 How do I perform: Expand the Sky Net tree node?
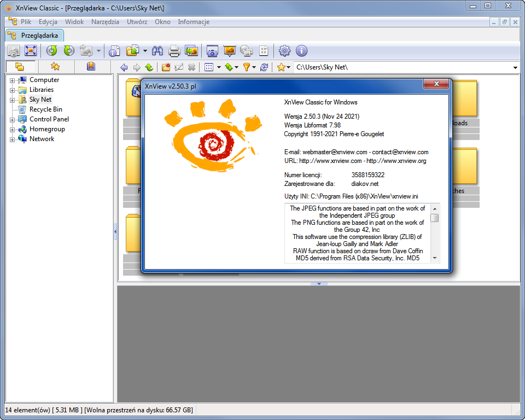pyautogui.click(x=13, y=100)
